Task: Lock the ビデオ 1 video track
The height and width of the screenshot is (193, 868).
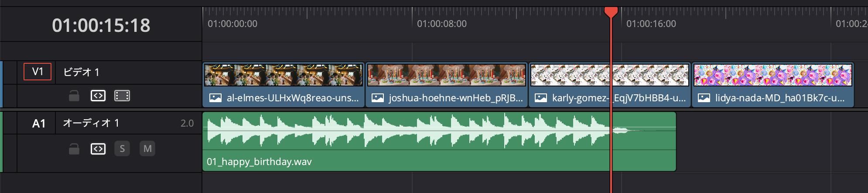Action: pos(74,96)
